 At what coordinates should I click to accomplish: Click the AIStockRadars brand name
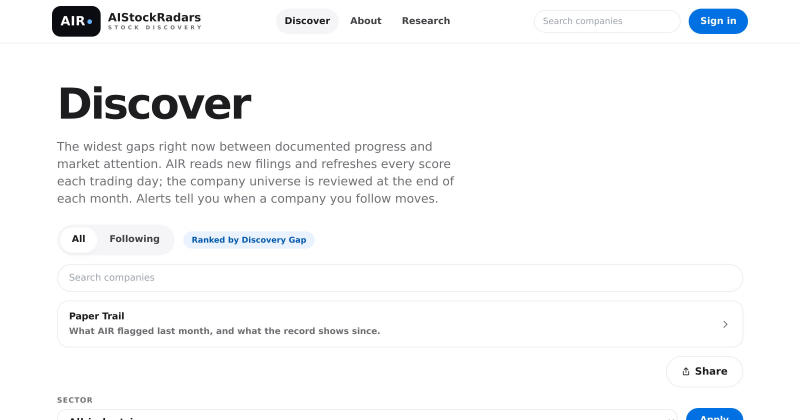[x=154, y=17]
